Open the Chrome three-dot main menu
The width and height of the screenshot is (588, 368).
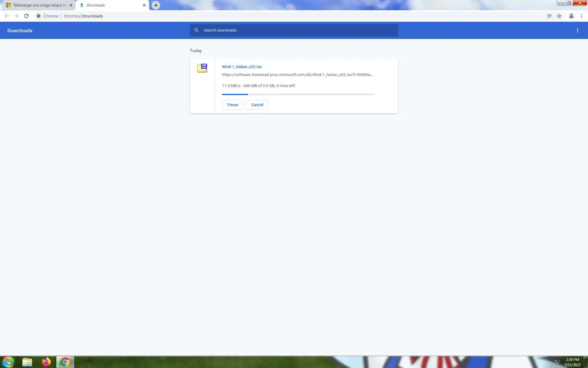[x=581, y=16]
